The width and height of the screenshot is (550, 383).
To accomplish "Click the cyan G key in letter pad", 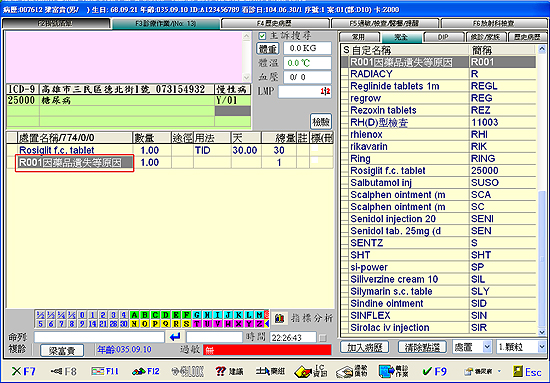I will click(197, 315).
